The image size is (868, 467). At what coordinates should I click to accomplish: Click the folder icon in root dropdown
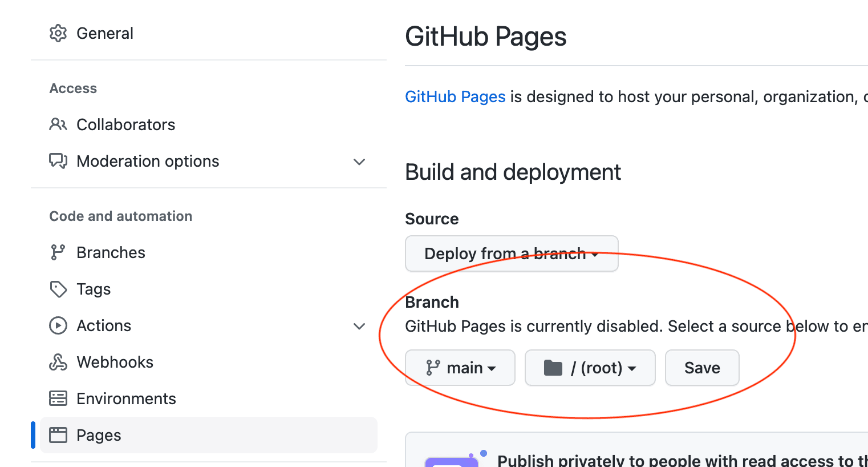click(x=553, y=368)
